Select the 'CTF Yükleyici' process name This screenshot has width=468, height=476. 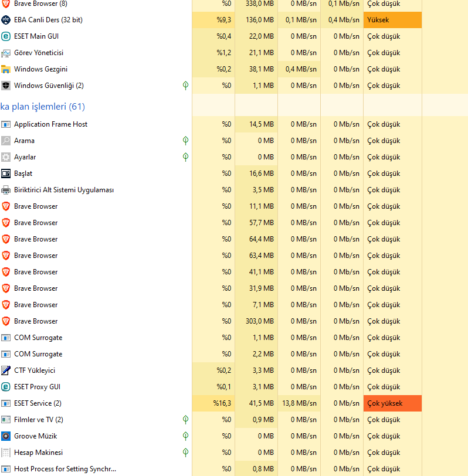coord(35,370)
